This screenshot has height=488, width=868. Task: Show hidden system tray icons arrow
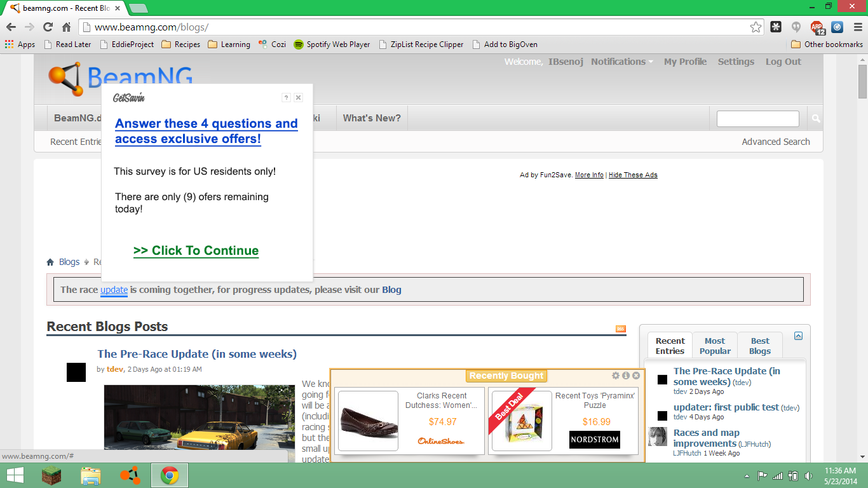click(x=747, y=476)
